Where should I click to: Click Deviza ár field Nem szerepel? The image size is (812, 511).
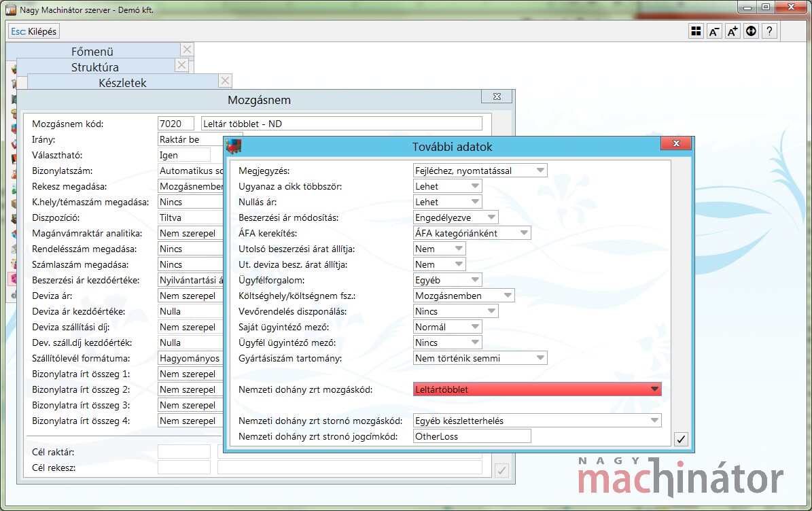(190, 296)
